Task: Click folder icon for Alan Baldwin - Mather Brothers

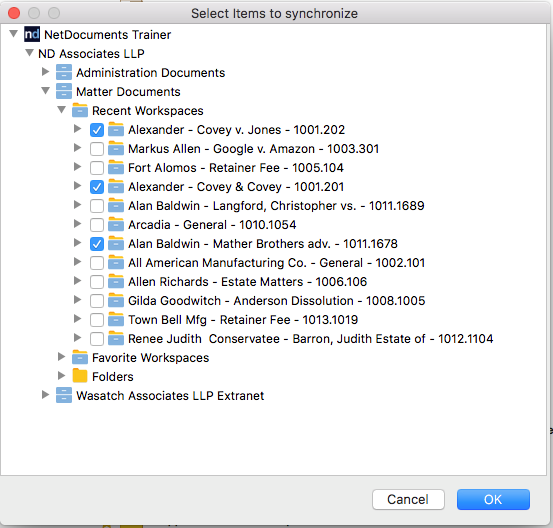Action: click(x=116, y=243)
